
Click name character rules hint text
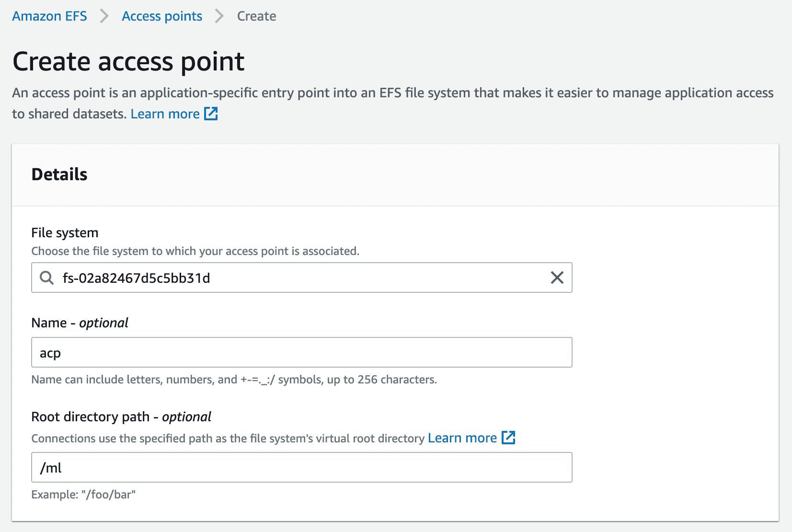pos(234,380)
